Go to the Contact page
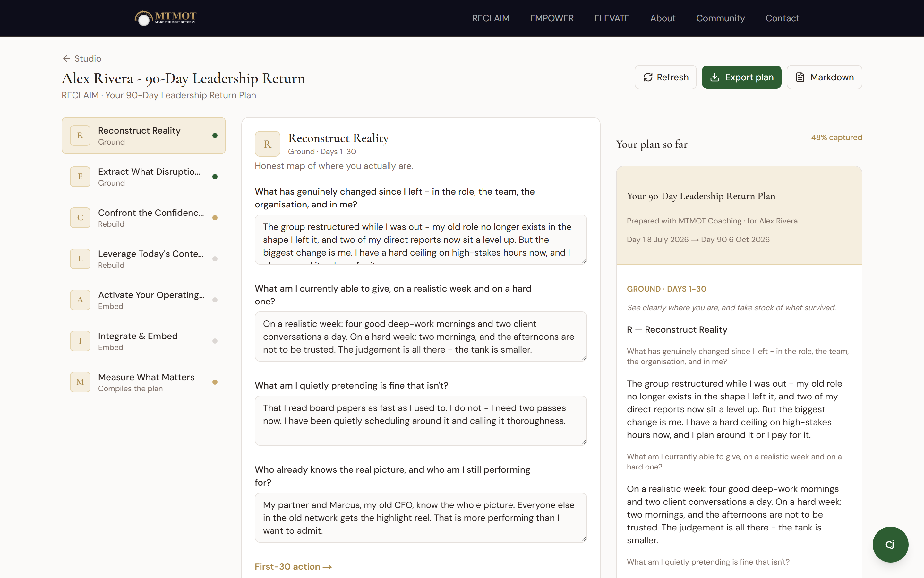 (x=782, y=18)
